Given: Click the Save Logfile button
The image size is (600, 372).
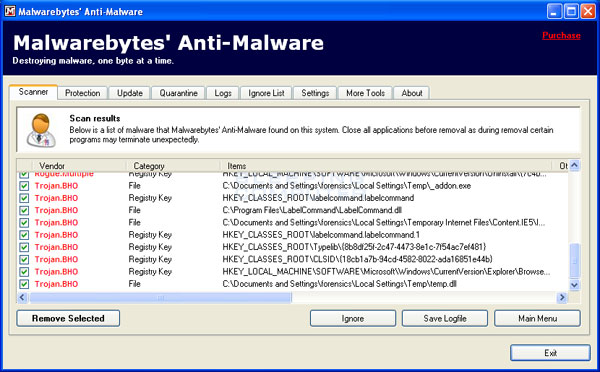Looking at the screenshot, I should (x=445, y=318).
